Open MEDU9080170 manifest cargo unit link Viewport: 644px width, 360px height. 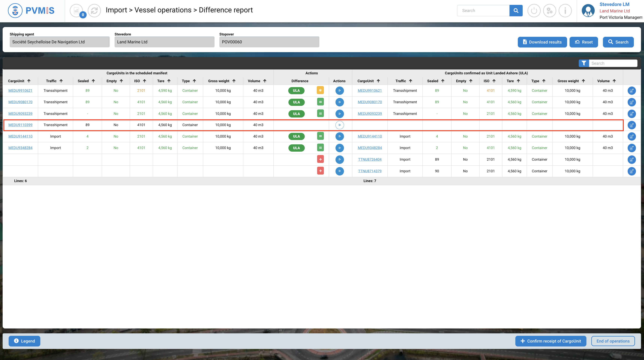point(20,102)
